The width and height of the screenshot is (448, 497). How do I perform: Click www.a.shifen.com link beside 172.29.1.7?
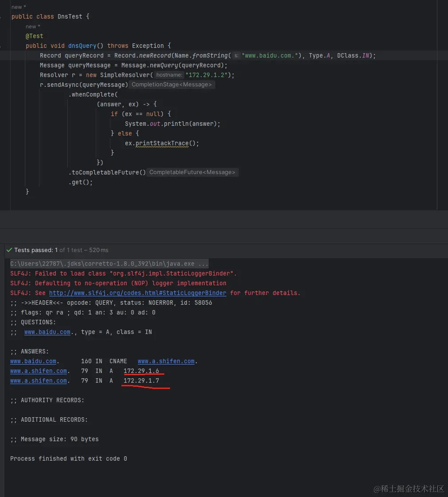[39, 381]
